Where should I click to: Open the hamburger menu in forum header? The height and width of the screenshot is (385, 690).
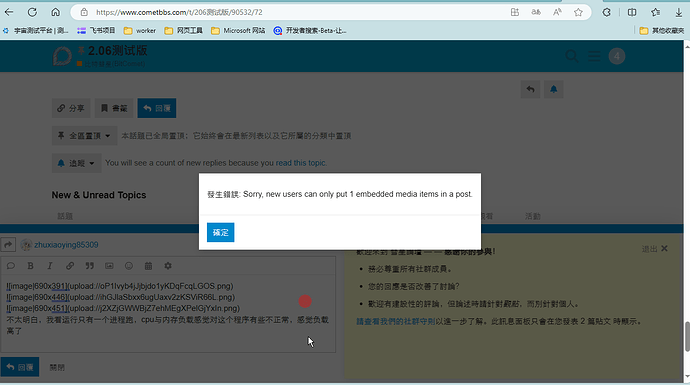594,56
